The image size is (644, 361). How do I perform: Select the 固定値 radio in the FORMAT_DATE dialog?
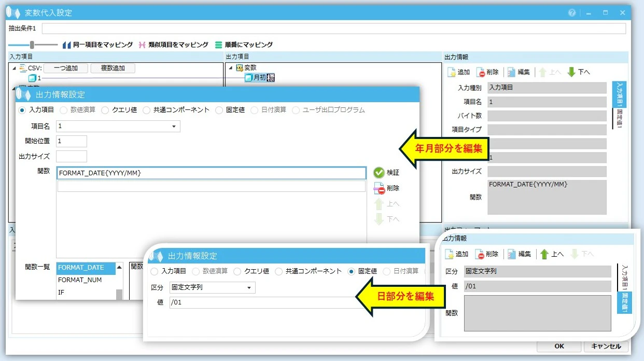click(219, 110)
